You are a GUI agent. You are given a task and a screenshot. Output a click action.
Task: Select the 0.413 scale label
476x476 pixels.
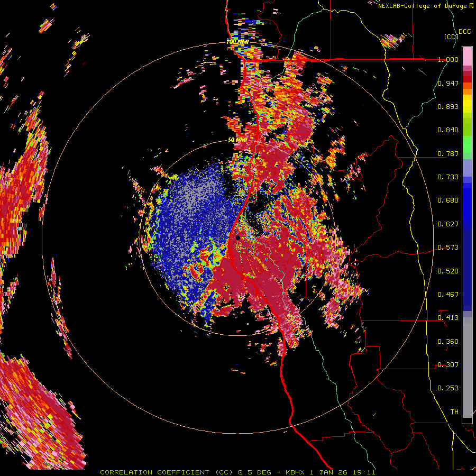(448, 318)
